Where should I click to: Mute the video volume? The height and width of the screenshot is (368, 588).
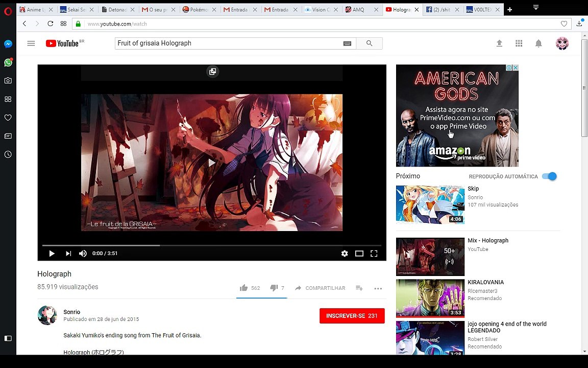[x=83, y=254]
